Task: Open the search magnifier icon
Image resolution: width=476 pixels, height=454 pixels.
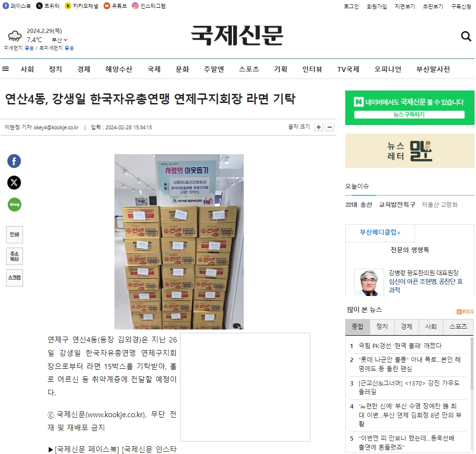Action: point(466,36)
